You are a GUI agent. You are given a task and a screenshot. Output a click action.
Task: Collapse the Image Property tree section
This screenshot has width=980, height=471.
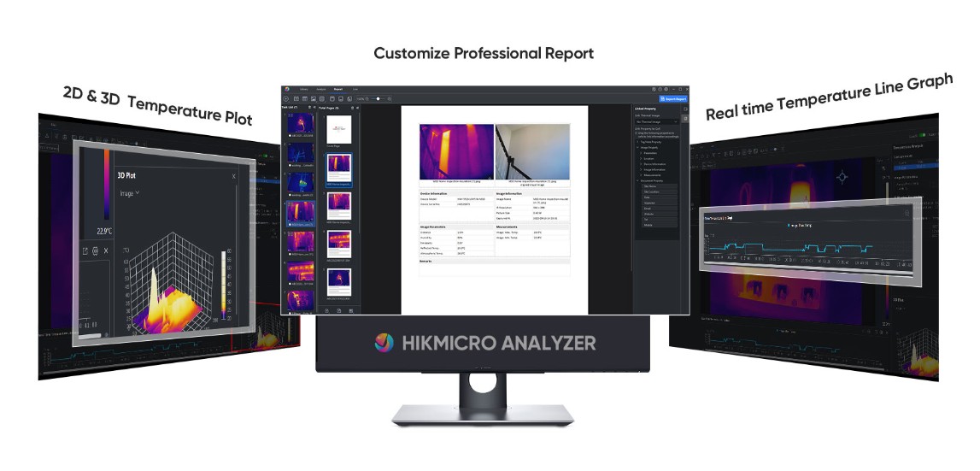tap(637, 146)
